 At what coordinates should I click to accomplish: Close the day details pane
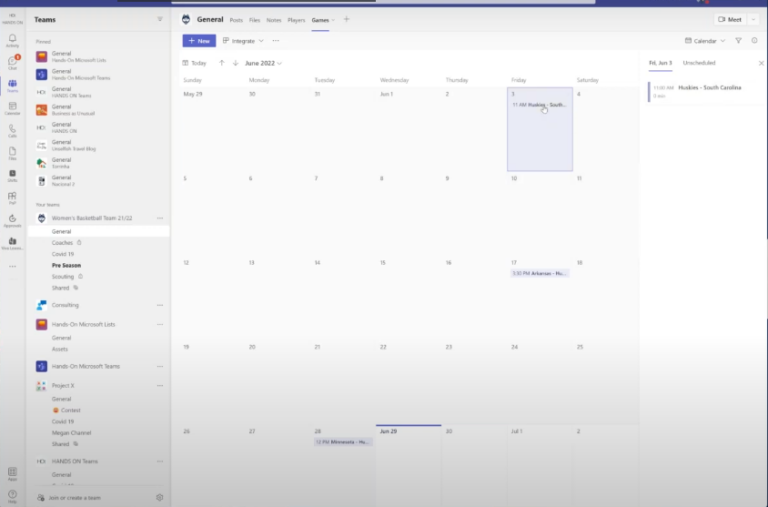[761, 63]
